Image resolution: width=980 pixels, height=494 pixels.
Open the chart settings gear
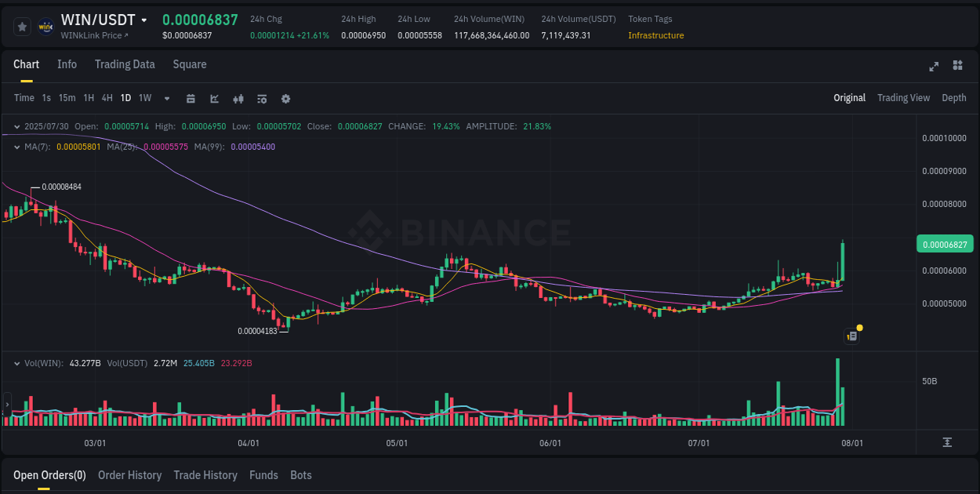point(285,99)
